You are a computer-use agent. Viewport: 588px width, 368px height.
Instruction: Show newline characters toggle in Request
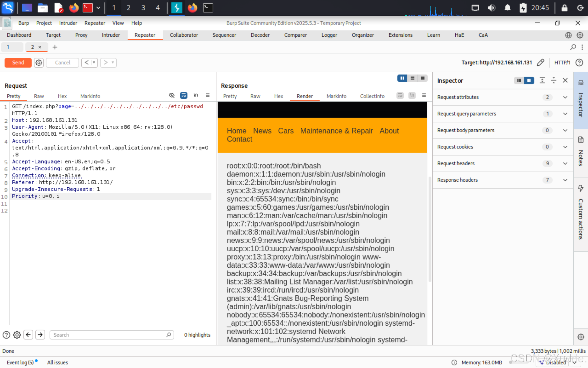click(x=196, y=95)
